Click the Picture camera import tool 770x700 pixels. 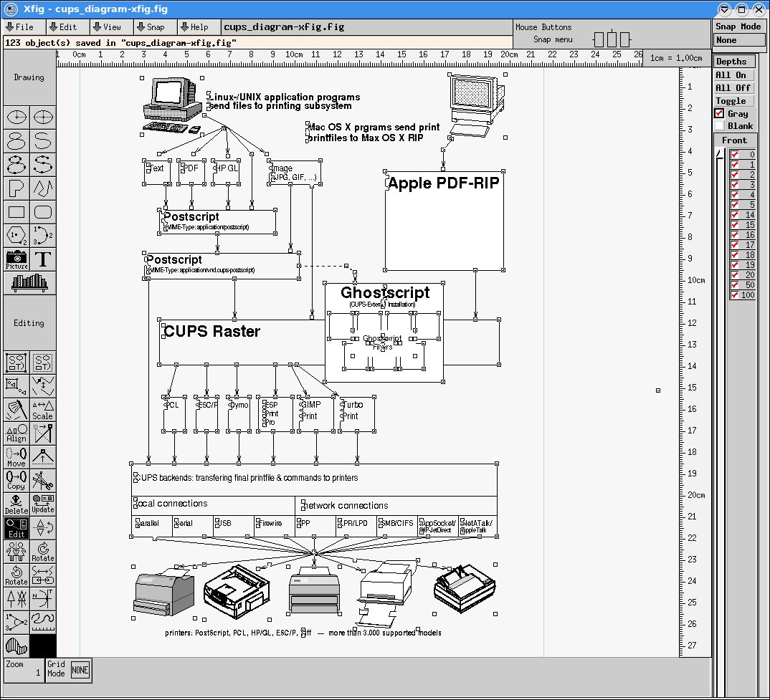point(16,259)
